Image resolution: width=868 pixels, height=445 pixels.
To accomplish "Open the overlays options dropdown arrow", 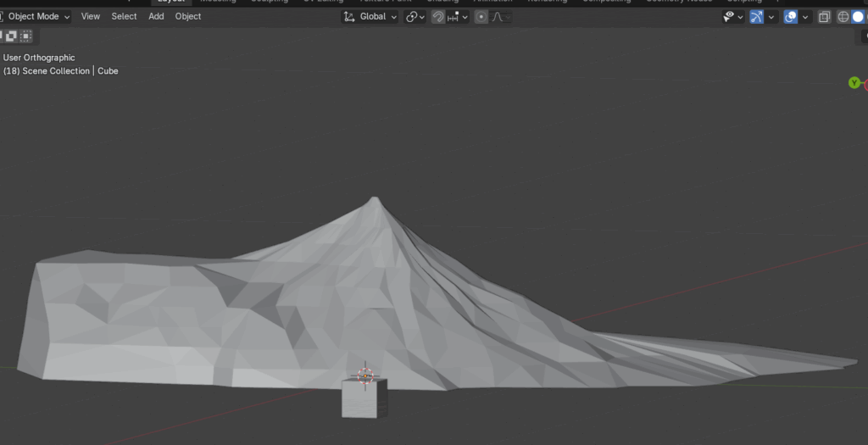I will click(805, 17).
